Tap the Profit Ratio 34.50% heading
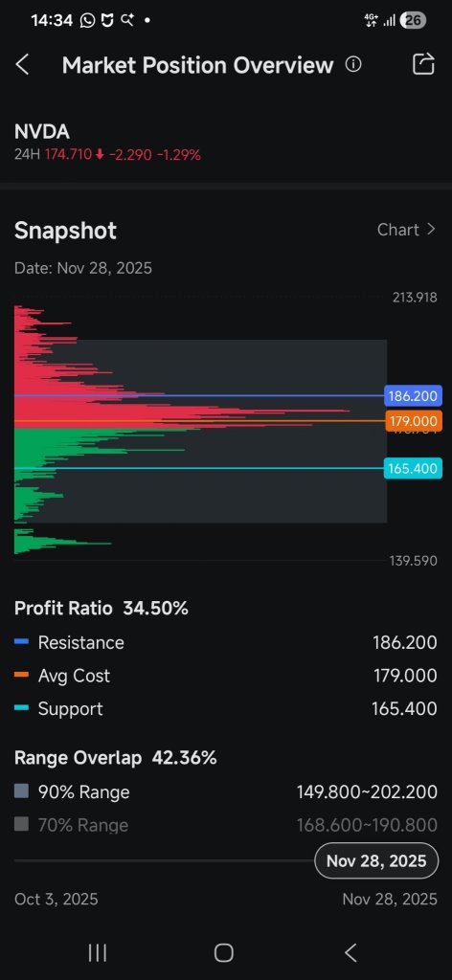The height and width of the screenshot is (980, 452). [102, 608]
